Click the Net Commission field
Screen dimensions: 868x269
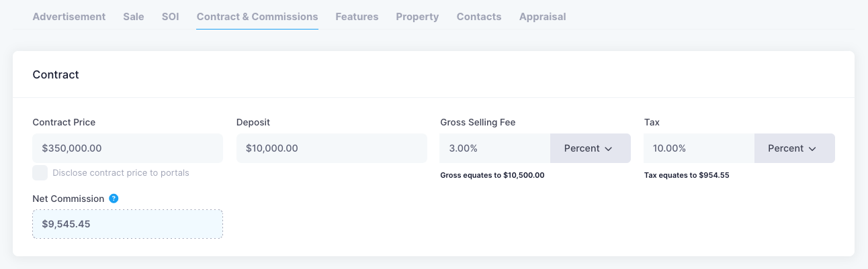point(128,224)
